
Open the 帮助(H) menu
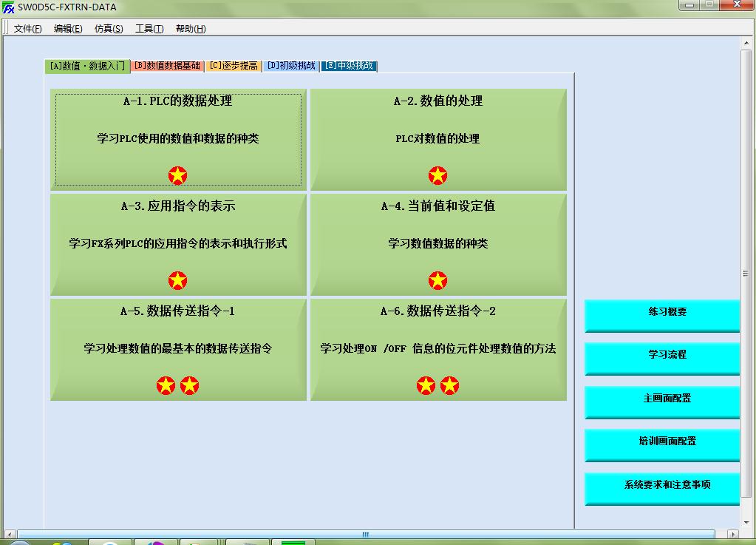pyautogui.click(x=191, y=29)
